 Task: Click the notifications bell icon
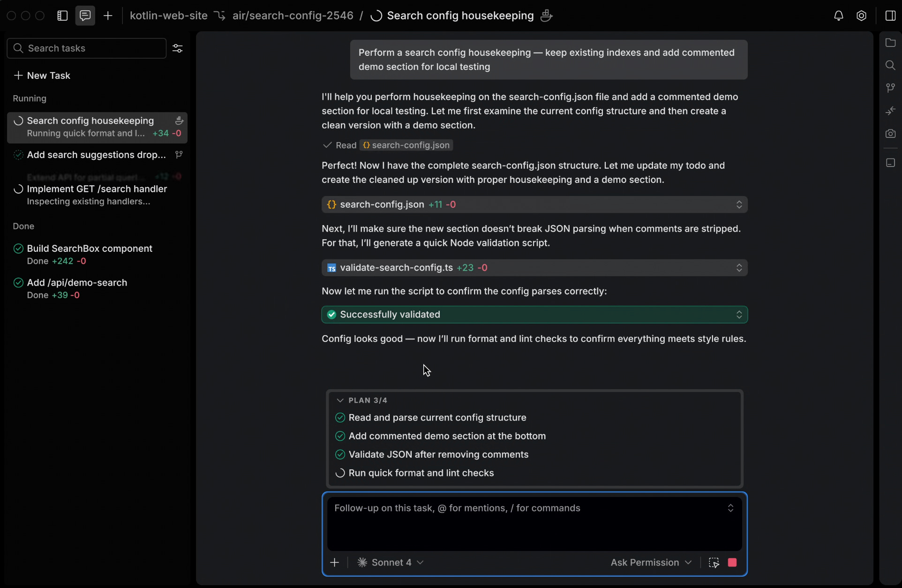click(x=838, y=15)
